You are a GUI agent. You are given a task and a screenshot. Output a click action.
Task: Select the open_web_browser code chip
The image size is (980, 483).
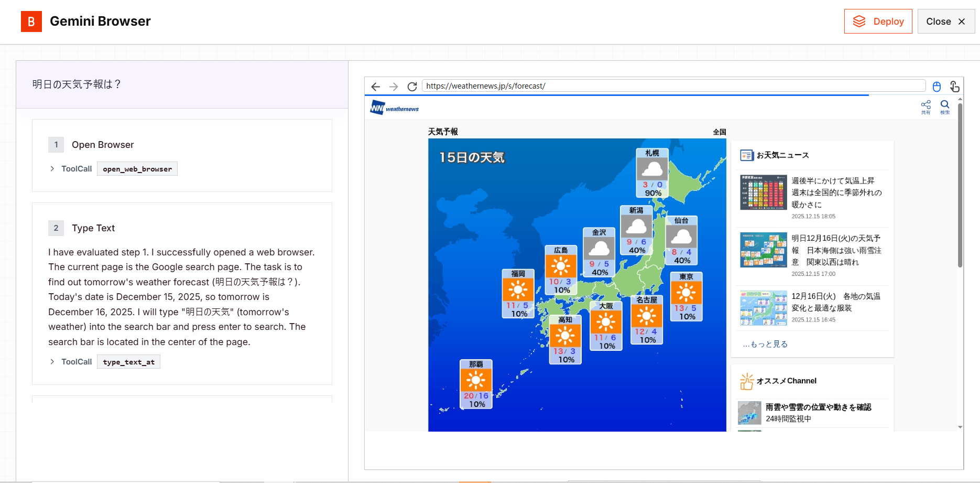point(137,168)
